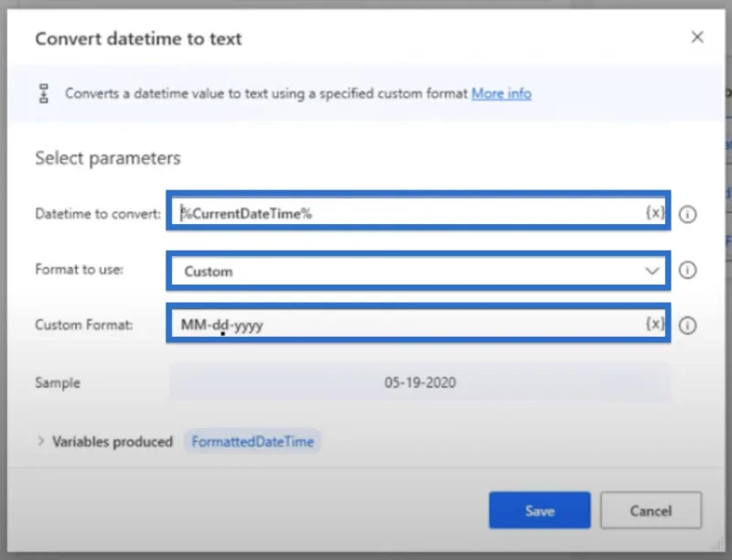Screen dimensions: 732x560
Task: Show info for Datetime to convert
Action: tap(687, 214)
